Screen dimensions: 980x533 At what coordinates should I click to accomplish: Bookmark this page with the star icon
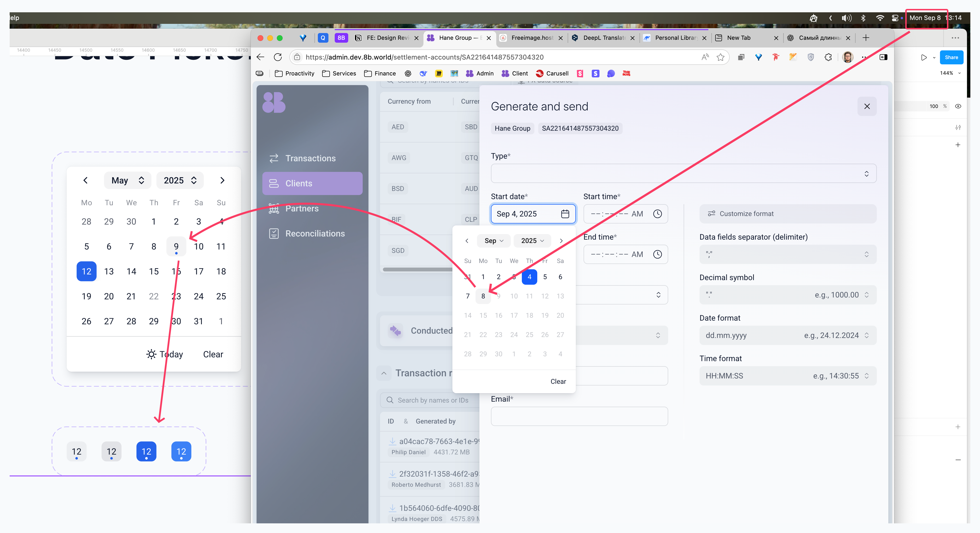point(721,57)
